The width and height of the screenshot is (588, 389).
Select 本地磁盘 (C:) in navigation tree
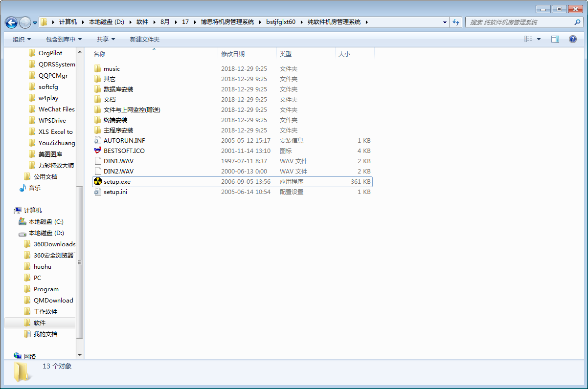[46, 222]
